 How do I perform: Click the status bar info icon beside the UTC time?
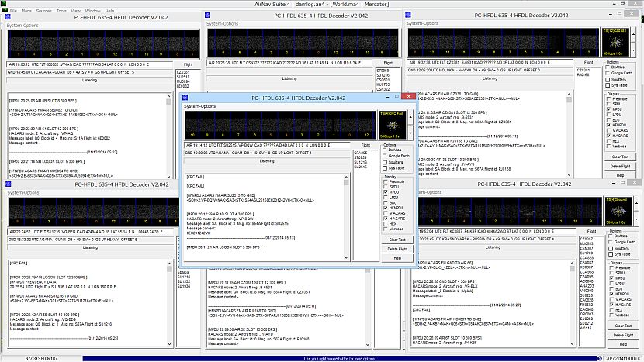coord(599,358)
